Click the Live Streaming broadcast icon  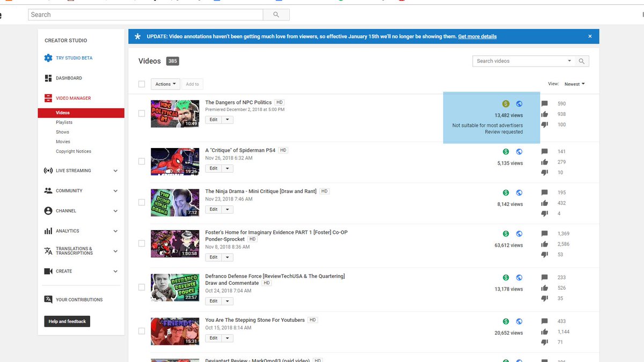[x=48, y=171]
